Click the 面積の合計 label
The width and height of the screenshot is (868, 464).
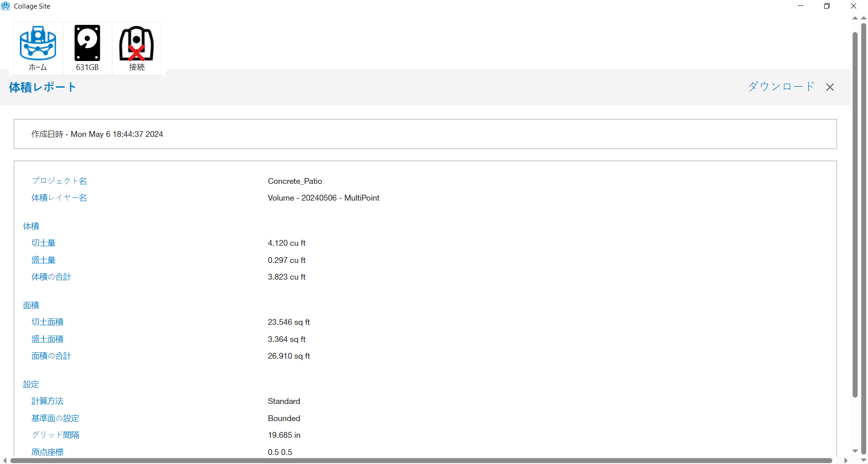51,356
